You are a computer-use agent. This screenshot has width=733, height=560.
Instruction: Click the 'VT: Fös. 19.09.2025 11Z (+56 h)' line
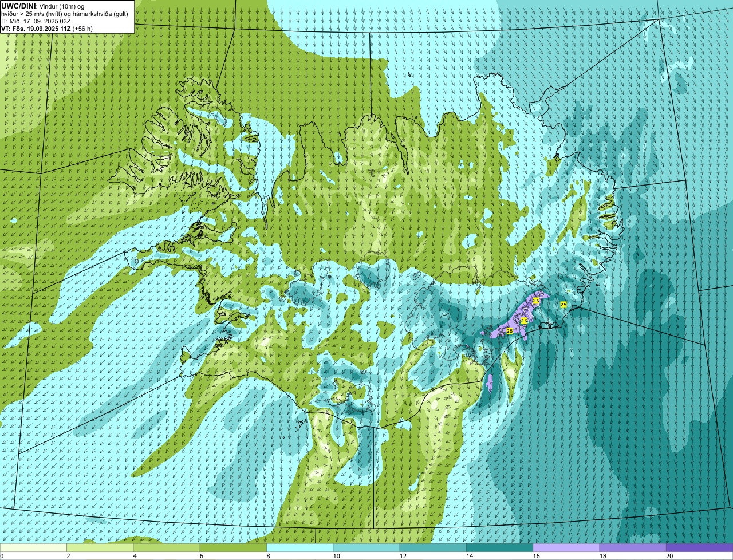point(47,28)
